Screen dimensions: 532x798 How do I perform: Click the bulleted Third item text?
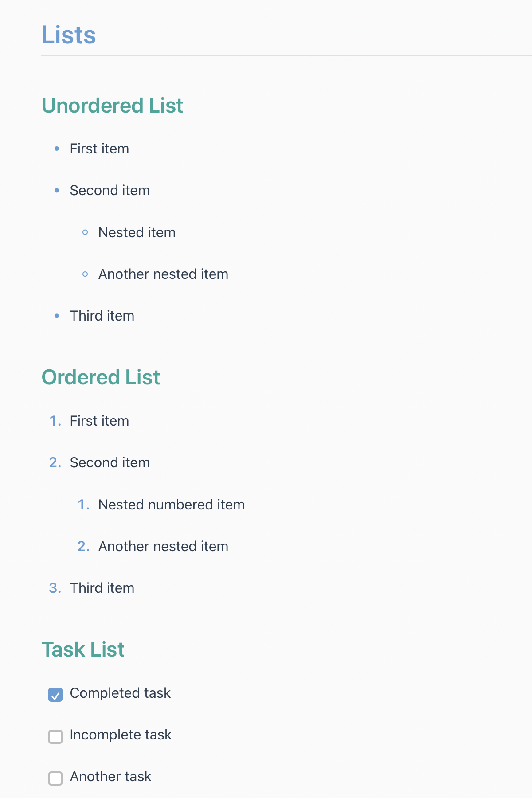click(102, 316)
